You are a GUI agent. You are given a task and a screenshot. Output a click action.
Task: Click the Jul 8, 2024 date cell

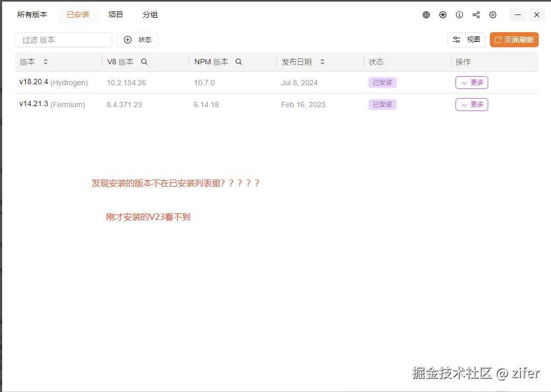pyautogui.click(x=299, y=83)
